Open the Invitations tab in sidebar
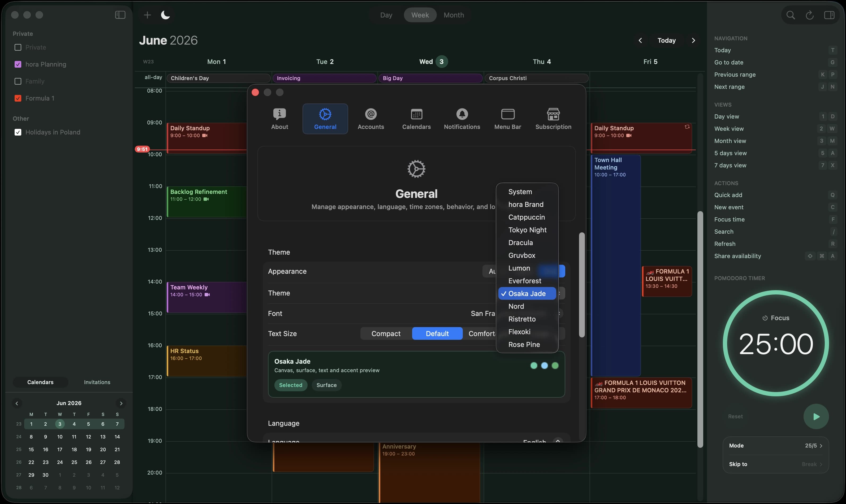The image size is (846, 504). [97, 383]
